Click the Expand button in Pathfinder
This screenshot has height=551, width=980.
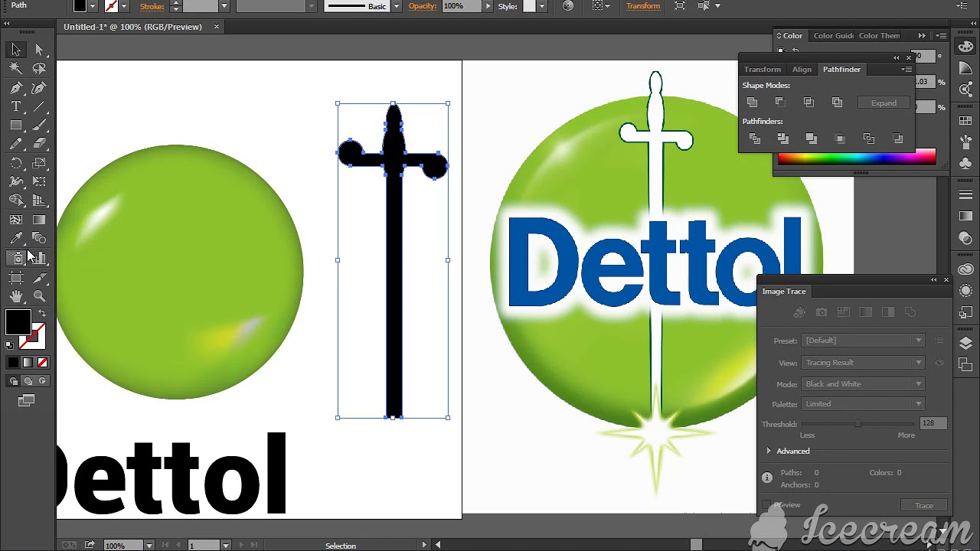click(x=884, y=103)
